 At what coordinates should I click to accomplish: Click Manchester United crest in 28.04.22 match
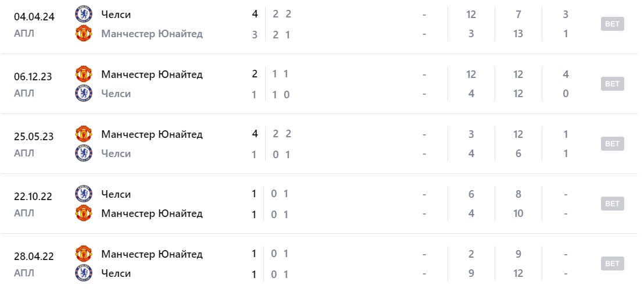point(84,254)
